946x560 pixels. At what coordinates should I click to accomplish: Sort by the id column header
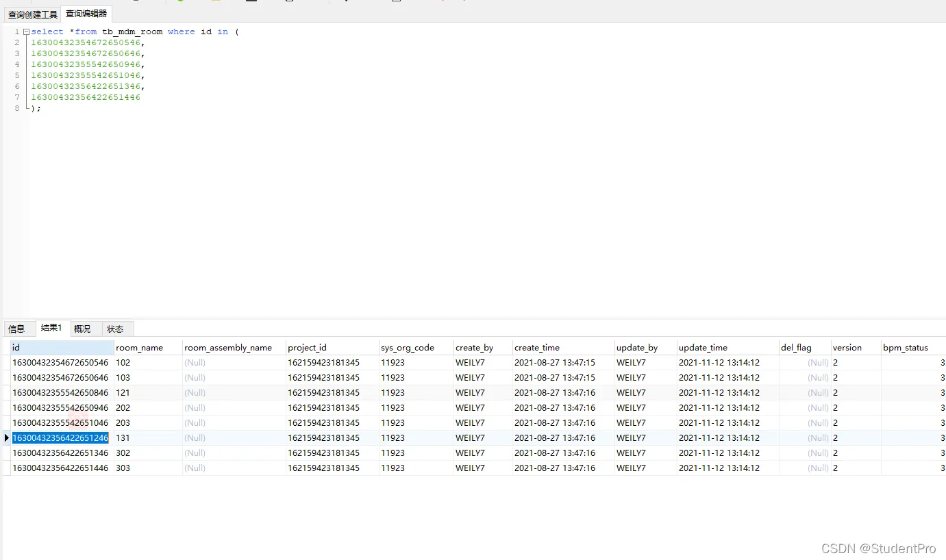pyautogui.click(x=62, y=348)
